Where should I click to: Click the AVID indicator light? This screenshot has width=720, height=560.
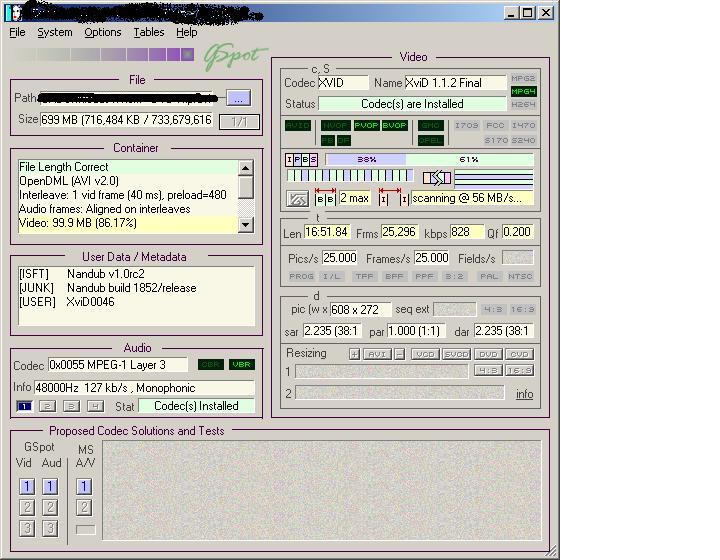[298, 125]
